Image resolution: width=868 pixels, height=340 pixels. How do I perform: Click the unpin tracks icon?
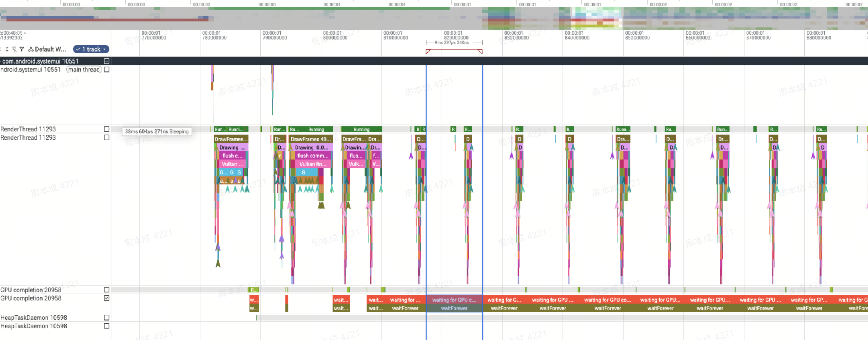(14, 49)
